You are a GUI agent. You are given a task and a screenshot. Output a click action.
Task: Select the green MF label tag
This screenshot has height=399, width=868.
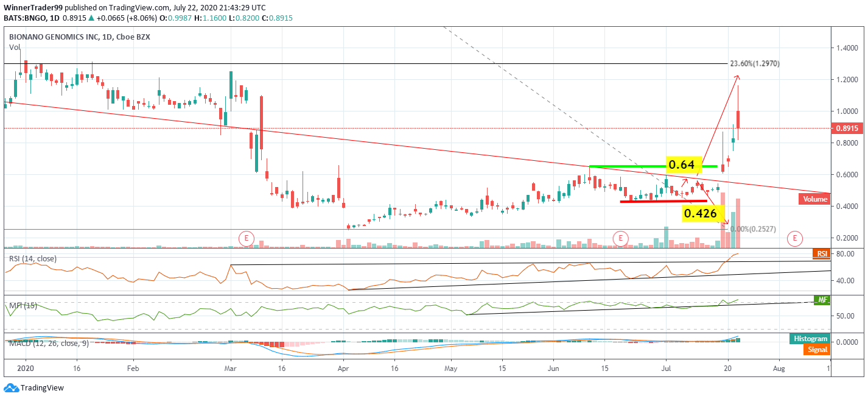click(822, 300)
